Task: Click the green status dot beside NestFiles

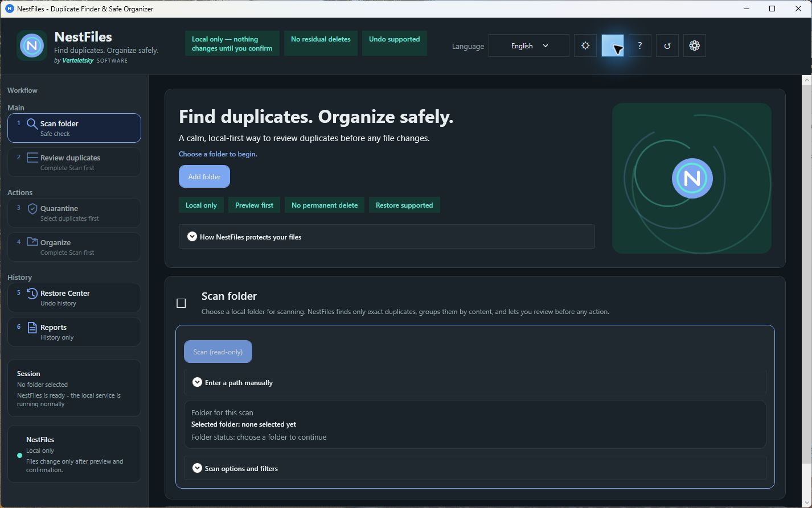Action: (20, 456)
